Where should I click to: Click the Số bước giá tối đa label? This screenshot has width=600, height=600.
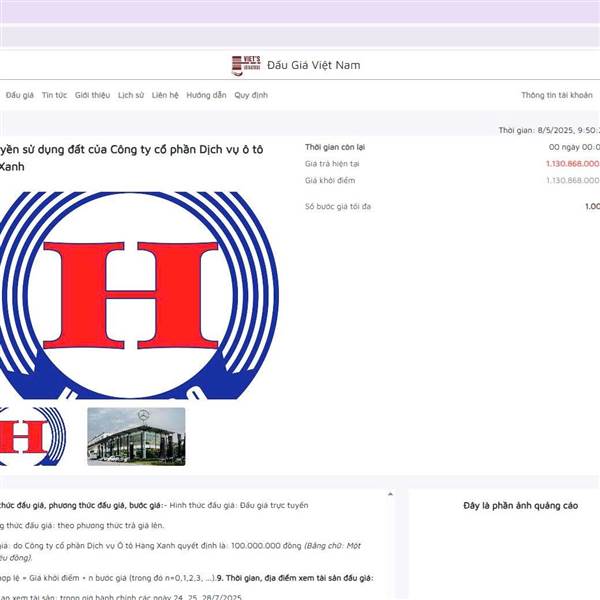click(x=338, y=207)
